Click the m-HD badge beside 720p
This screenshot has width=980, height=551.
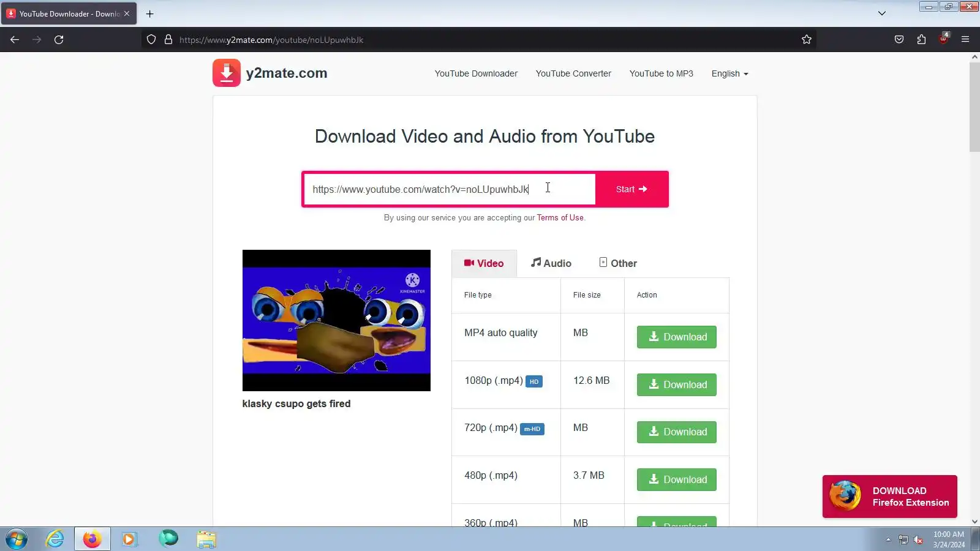pyautogui.click(x=532, y=429)
